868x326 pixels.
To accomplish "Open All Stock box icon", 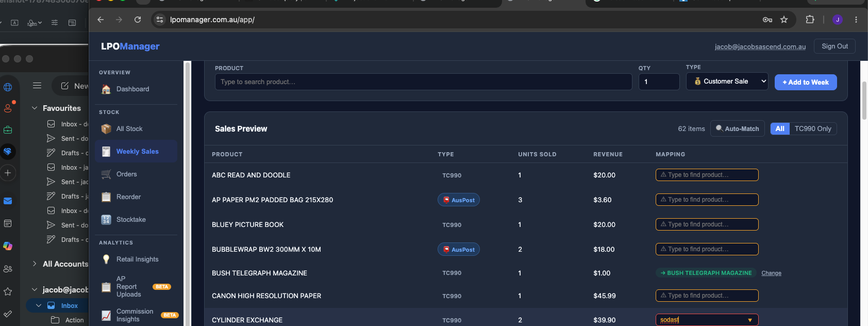I will tap(106, 129).
